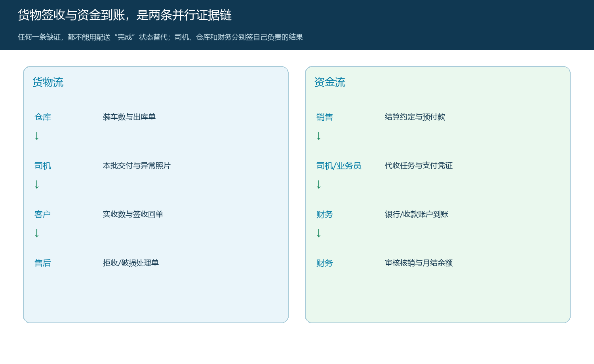Click the text "实收数与签收回单"
This screenshot has width=594, height=364.
[133, 214]
